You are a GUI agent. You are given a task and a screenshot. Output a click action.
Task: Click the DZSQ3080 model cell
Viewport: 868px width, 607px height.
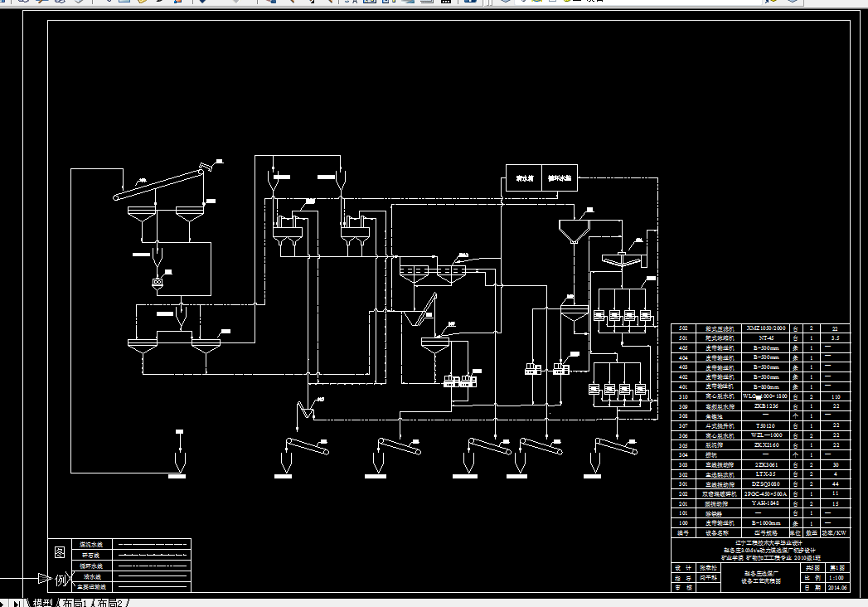765,484
